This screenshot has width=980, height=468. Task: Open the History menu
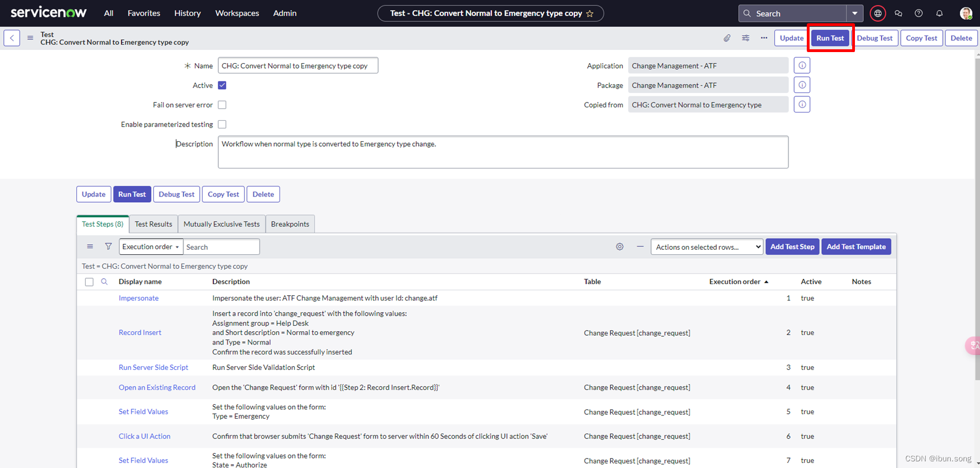pyautogui.click(x=188, y=13)
